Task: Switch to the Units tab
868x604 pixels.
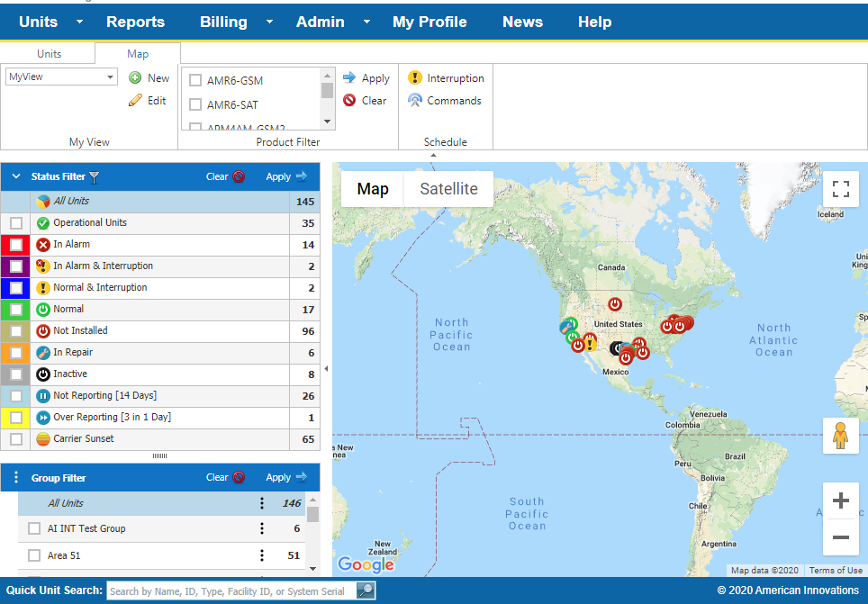Action: pyautogui.click(x=50, y=53)
